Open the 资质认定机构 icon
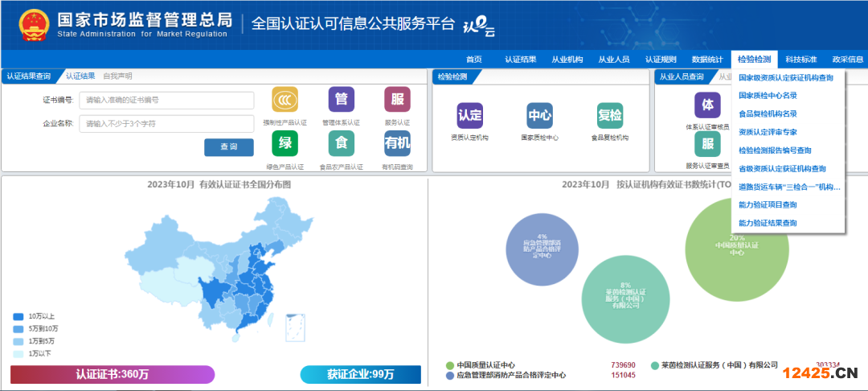Screen dimensions: 868x391 (x=469, y=116)
